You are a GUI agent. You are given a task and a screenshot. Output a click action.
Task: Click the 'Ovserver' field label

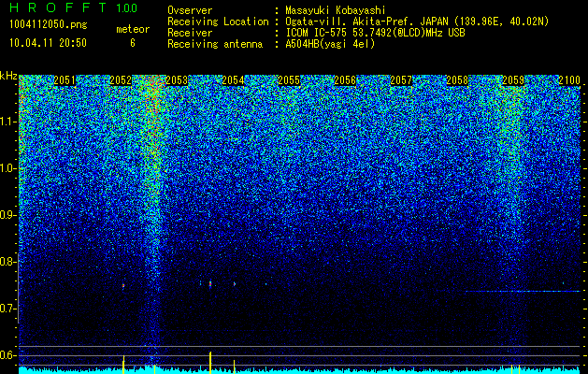pyautogui.click(x=190, y=10)
